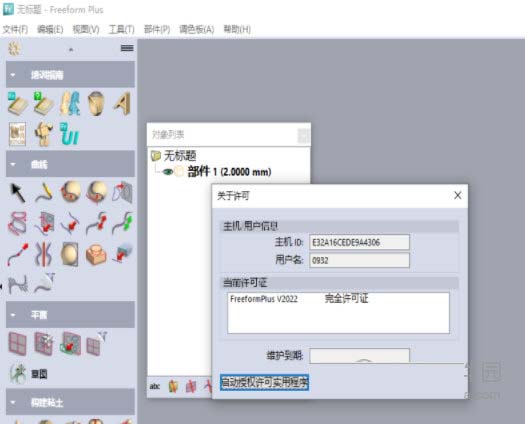Open the palette hamburger options menu
525x424 pixels.
[127, 48]
